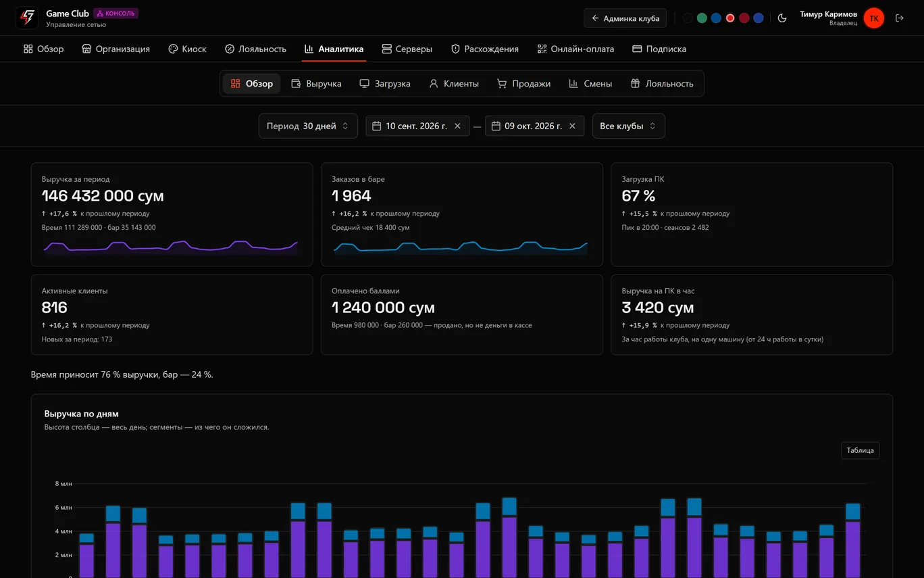Switch to the Выручка sub-tab

[316, 84]
